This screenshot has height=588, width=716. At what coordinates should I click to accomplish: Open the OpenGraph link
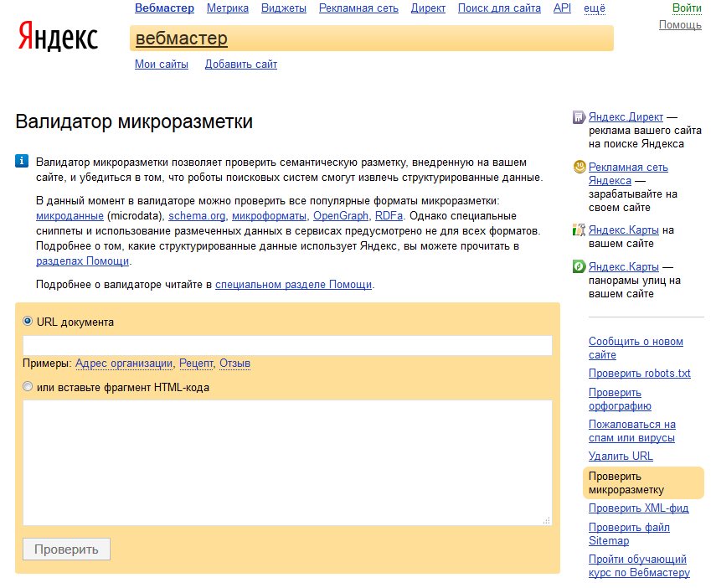click(341, 215)
